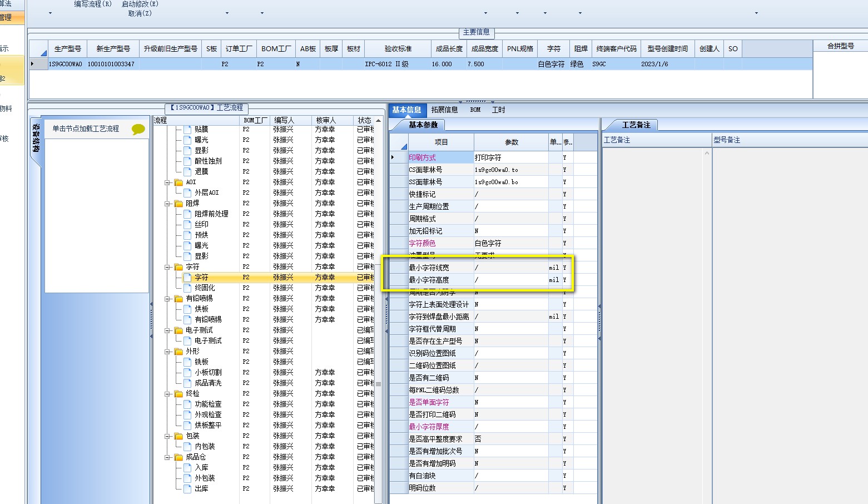Click the 验收标准 column header

coord(398,49)
